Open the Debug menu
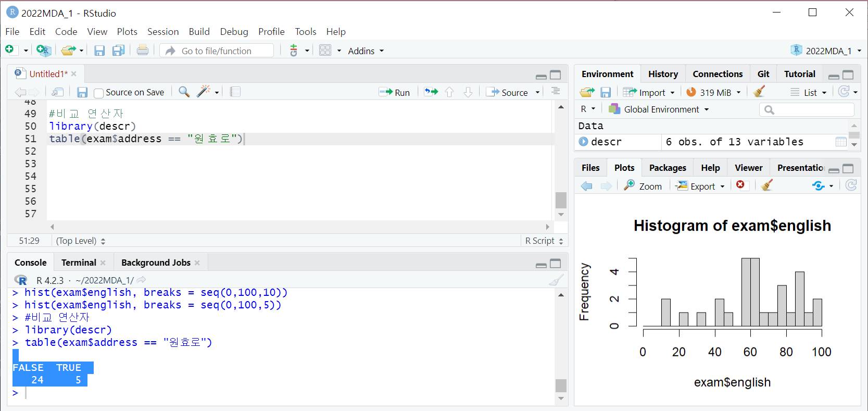The width and height of the screenshot is (868, 411). [234, 32]
